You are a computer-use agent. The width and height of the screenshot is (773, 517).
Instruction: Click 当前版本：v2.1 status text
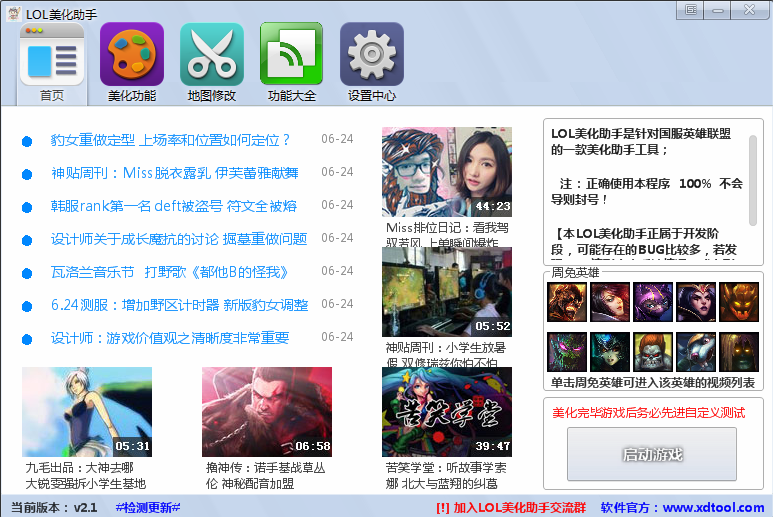pyautogui.click(x=54, y=507)
